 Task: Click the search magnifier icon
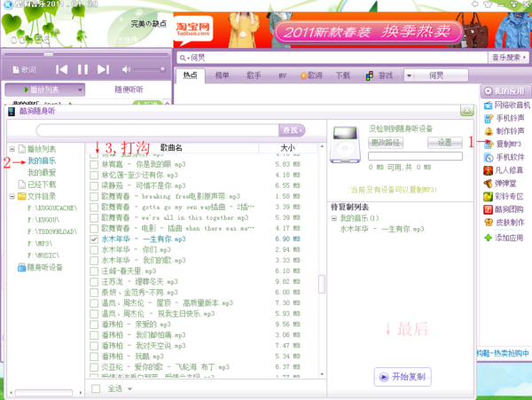[x=183, y=58]
